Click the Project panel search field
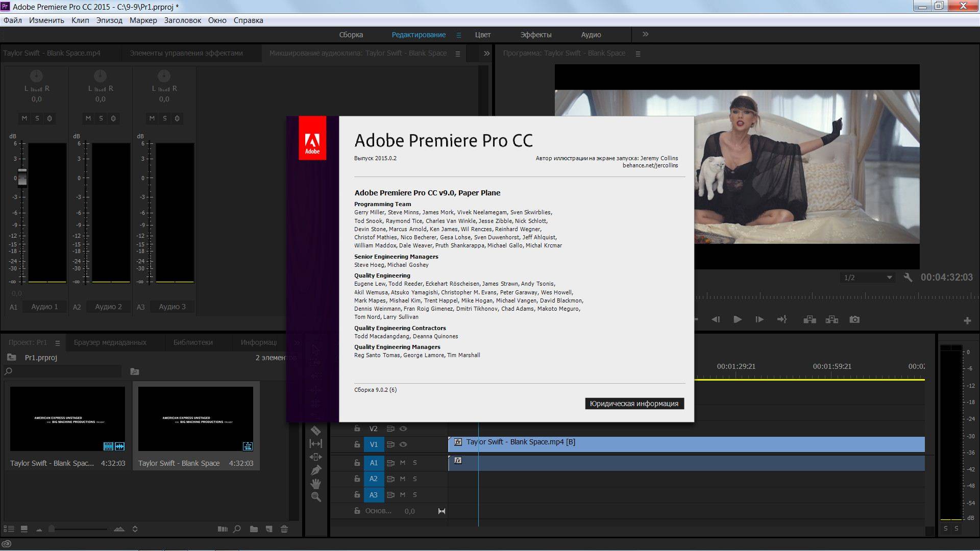Image resolution: width=980 pixels, height=551 pixels. [x=63, y=371]
